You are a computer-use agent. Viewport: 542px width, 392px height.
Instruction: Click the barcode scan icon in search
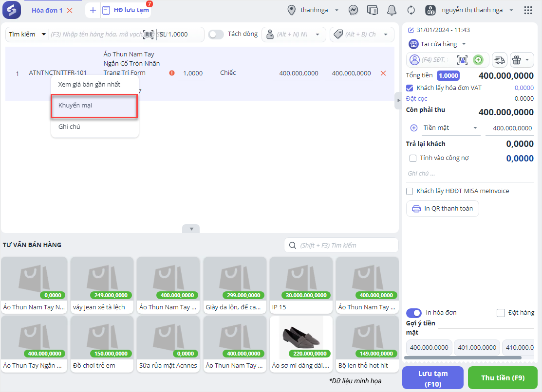tap(149, 34)
